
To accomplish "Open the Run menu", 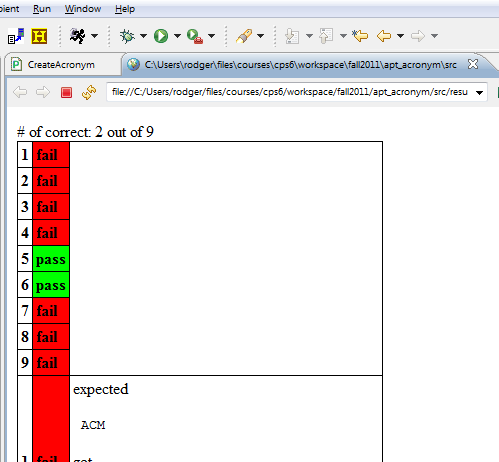I will tap(42, 9).
